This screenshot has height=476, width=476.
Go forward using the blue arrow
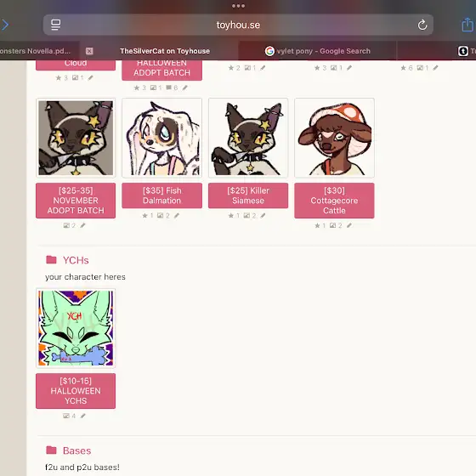(x=5, y=25)
